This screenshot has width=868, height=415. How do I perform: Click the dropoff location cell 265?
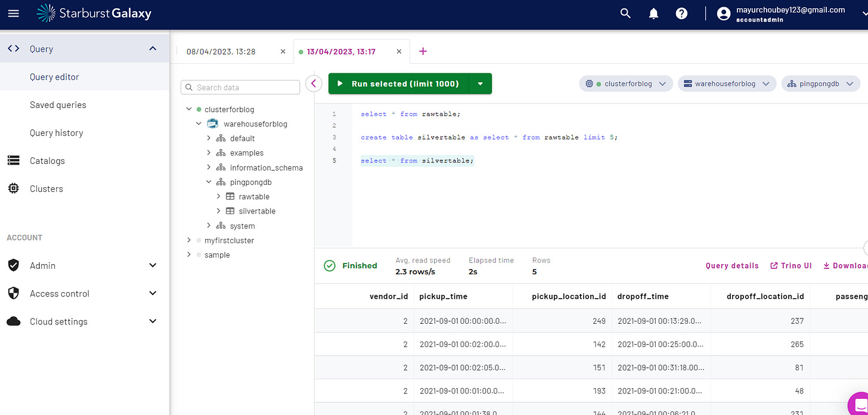[x=760, y=344]
